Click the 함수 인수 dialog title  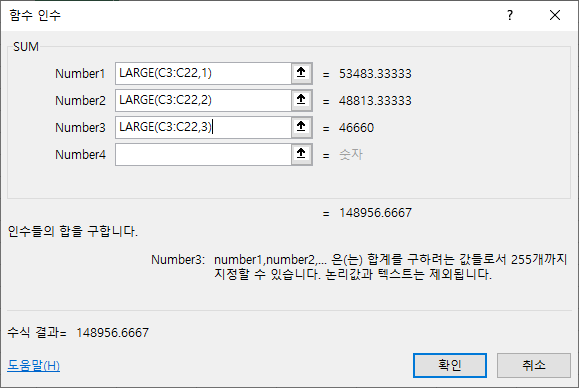(35, 15)
